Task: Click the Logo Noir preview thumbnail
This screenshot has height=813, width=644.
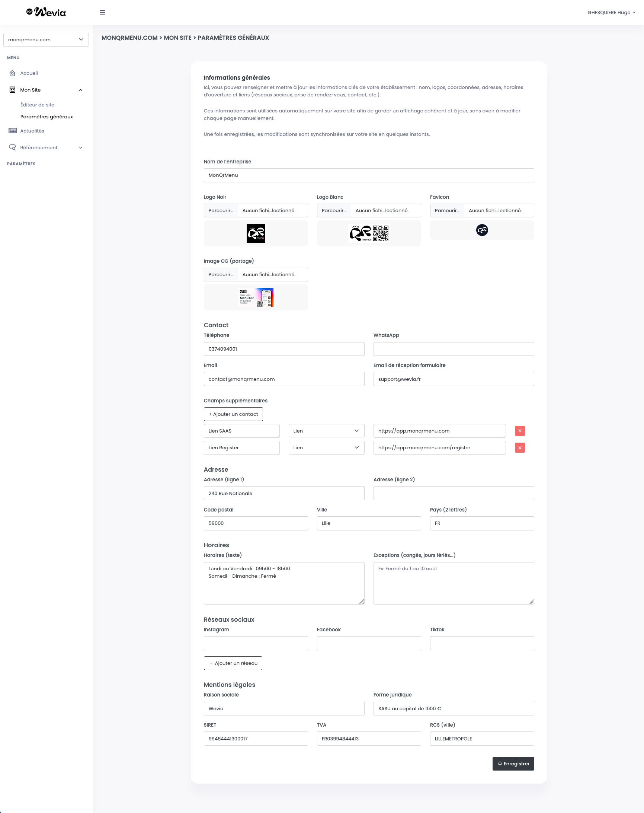Action: click(256, 233)
